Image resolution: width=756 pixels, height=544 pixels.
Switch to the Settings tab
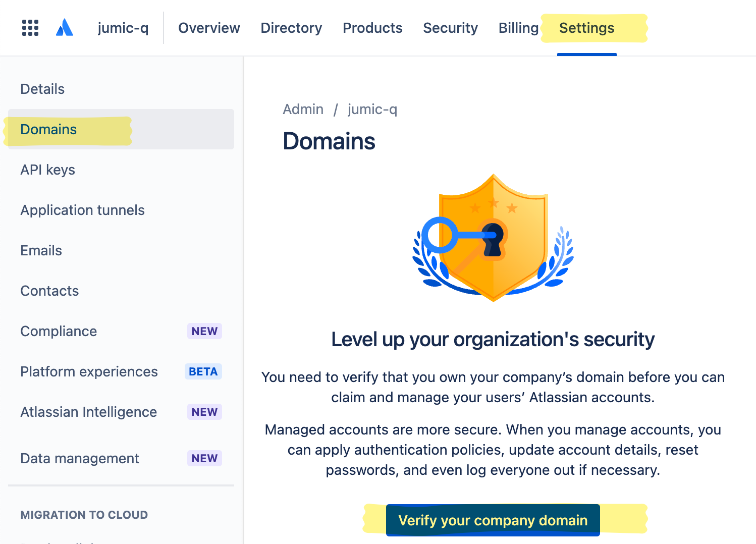(x=586, y=28)
